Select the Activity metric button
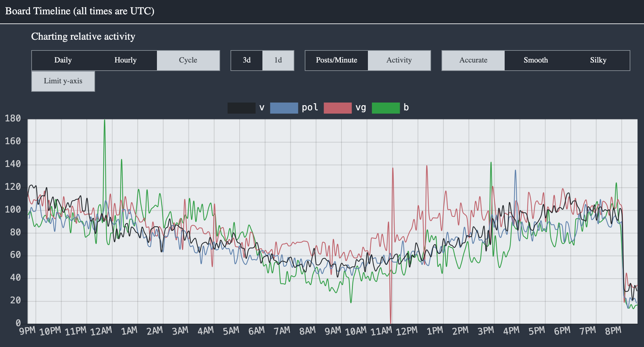This screenshot has height=347, width=644. click(x=399, y=60)
